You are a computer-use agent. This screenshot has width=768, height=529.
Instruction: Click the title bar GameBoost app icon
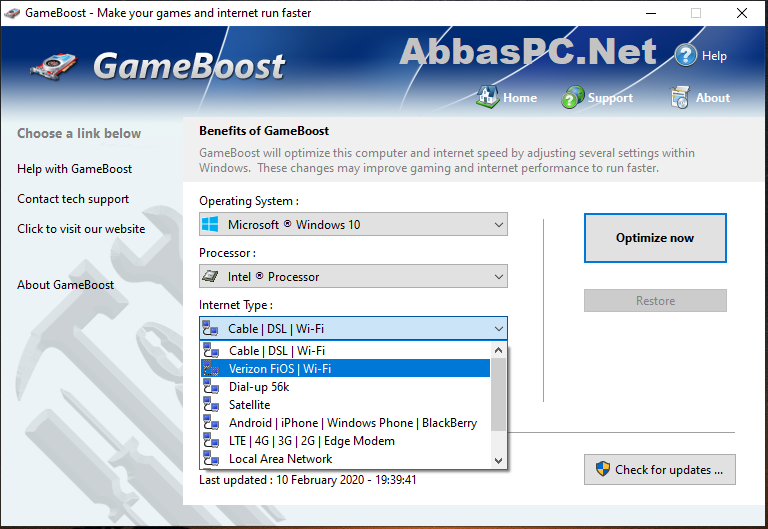click(12, 13)
